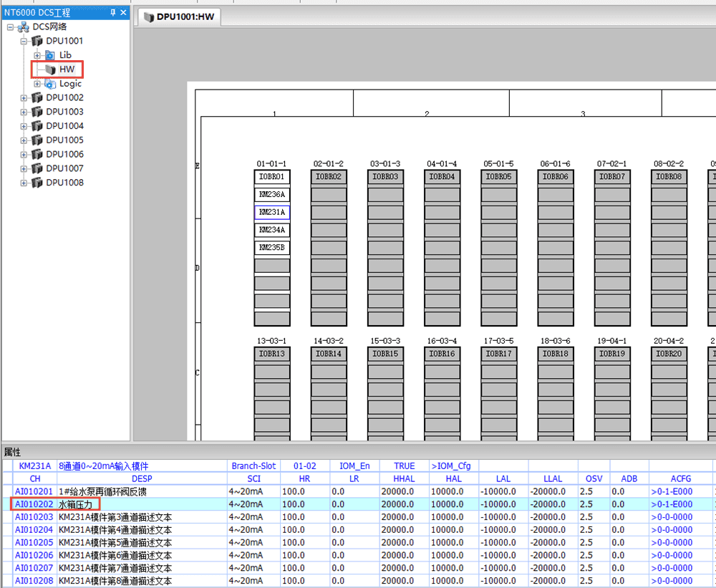The image size is (716, 588).
Task: Click the 水箱压力 description cell
Action: click(142, 504)
